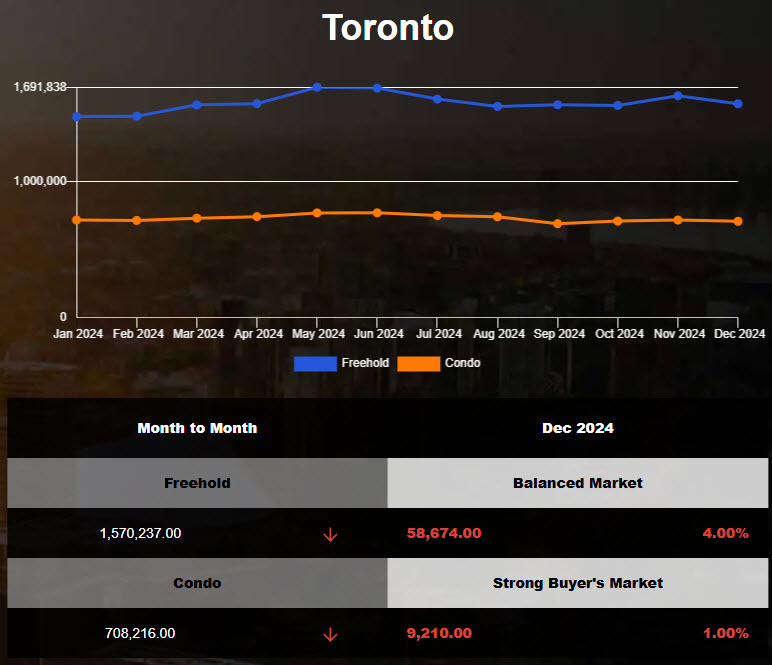Select the Condo data point for Dec 2024
The width and height of the screenshot is (772, 665).
[738, 221]
